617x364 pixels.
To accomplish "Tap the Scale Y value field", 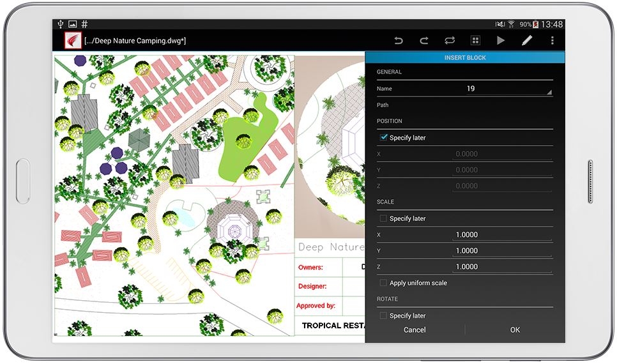I will (502, 251).
